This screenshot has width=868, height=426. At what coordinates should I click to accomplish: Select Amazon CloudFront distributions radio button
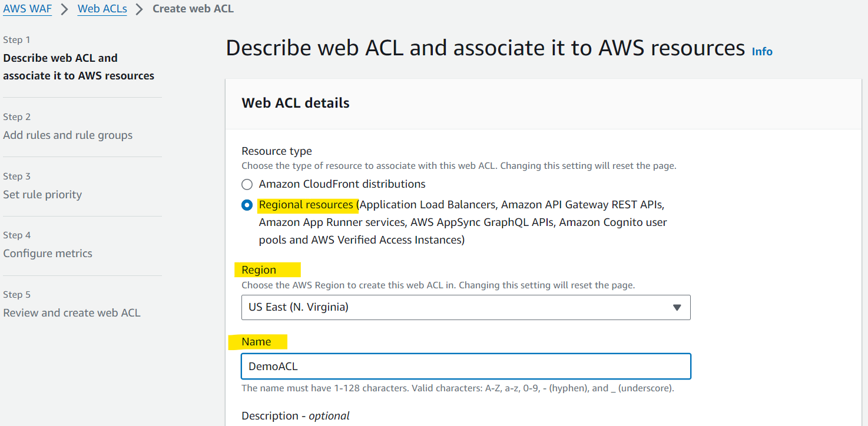[247, 184]
